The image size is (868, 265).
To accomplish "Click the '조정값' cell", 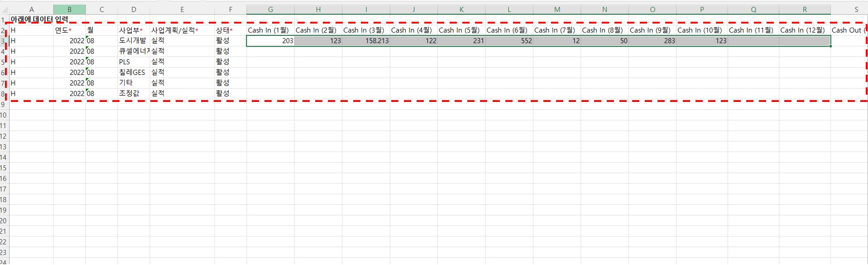I will (x=133, y=93).
